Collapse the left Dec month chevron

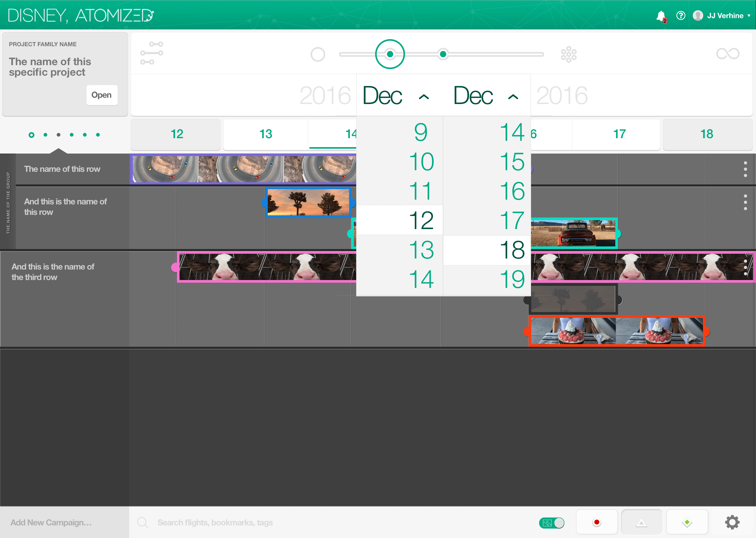click(x=424, y=97)
